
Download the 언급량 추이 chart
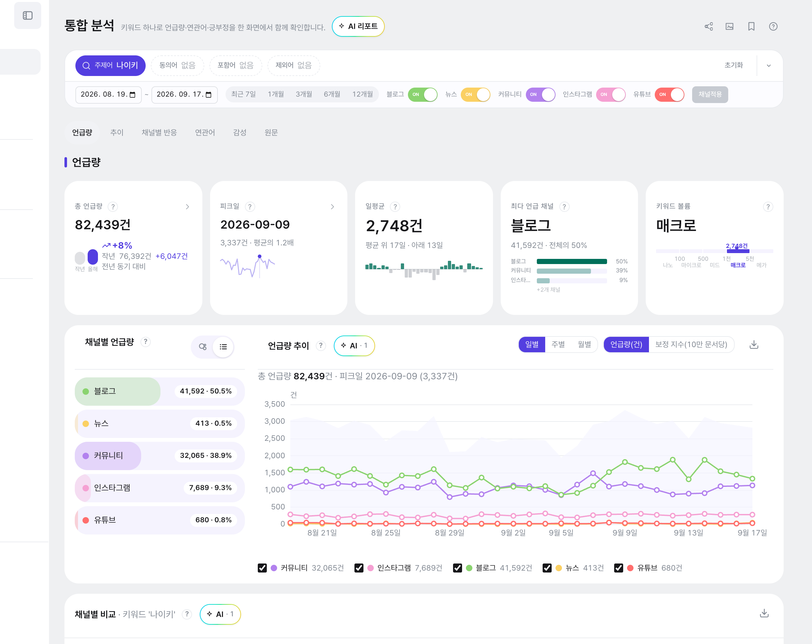[x=754, y=345]
